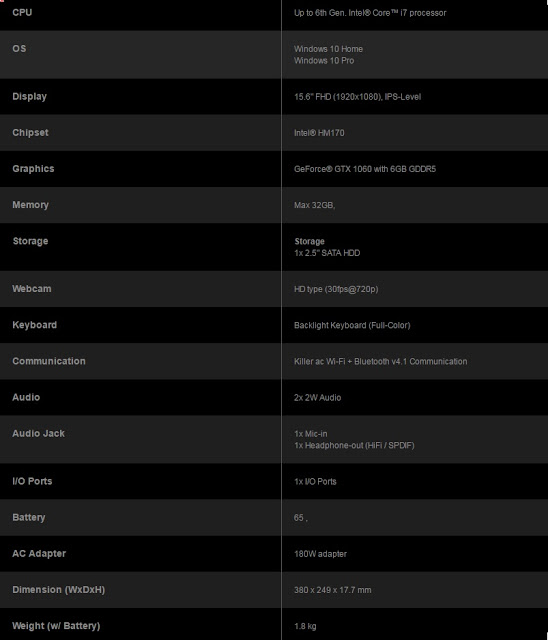
Task: Click the 15.6" FHD IPS-Level value
Action: [x=357, y=97]
